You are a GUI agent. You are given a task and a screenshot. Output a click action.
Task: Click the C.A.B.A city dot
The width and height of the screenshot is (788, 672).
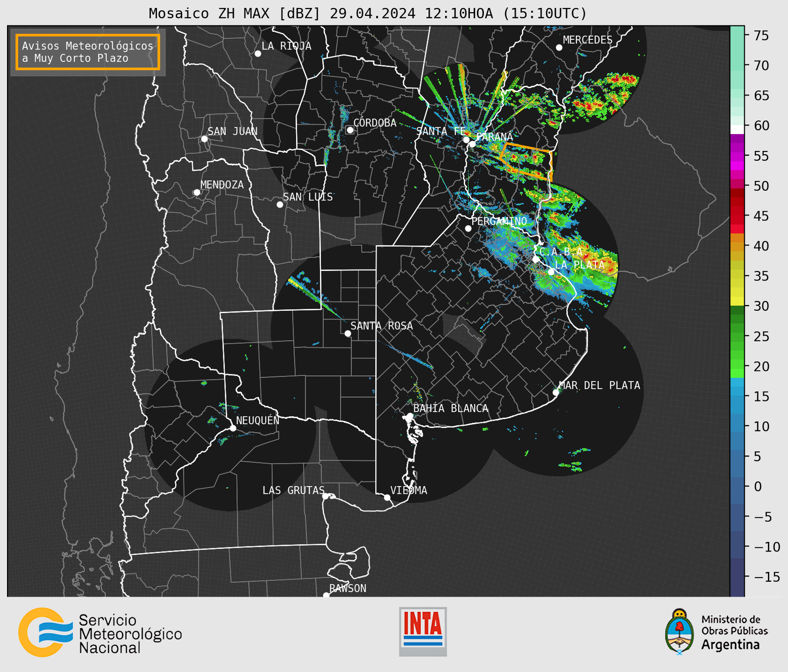click(x=536, y=259)
